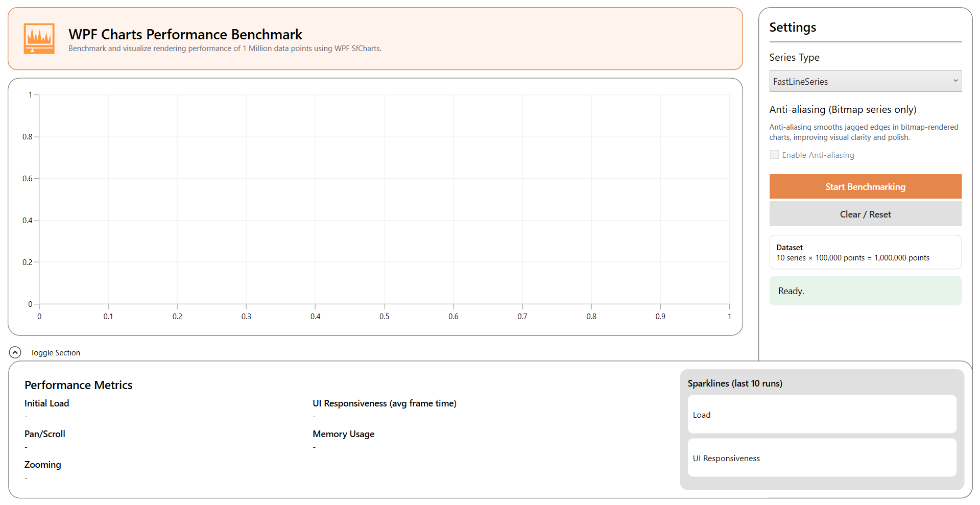The image size is (980, 505).
Task: Click the Ready status message box
Action: coord(865,290)
